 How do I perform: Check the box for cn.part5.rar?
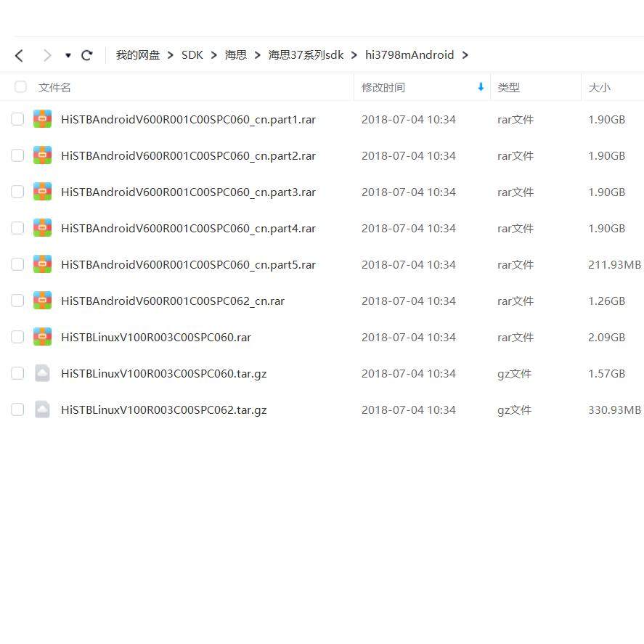pyautogui.click(x=17, y=264)
